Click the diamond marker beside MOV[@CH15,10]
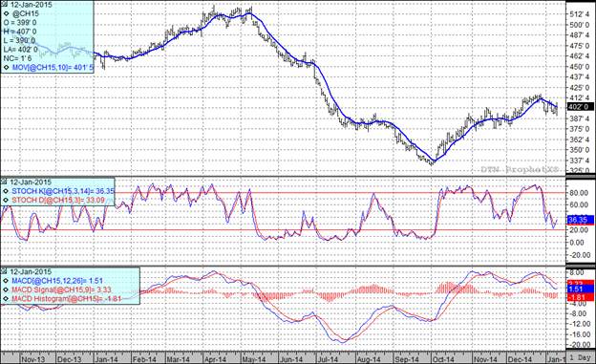Screen dimensions: 596x364 point(6,67)
